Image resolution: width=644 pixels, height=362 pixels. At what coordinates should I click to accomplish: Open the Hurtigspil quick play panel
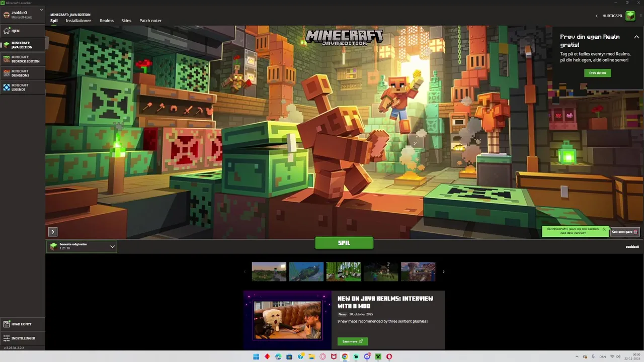613,16
